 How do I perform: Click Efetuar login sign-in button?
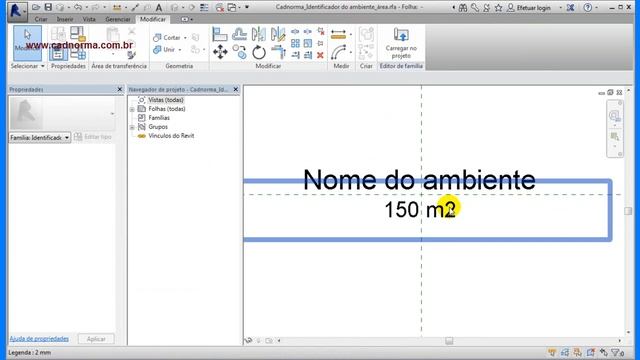529,8
